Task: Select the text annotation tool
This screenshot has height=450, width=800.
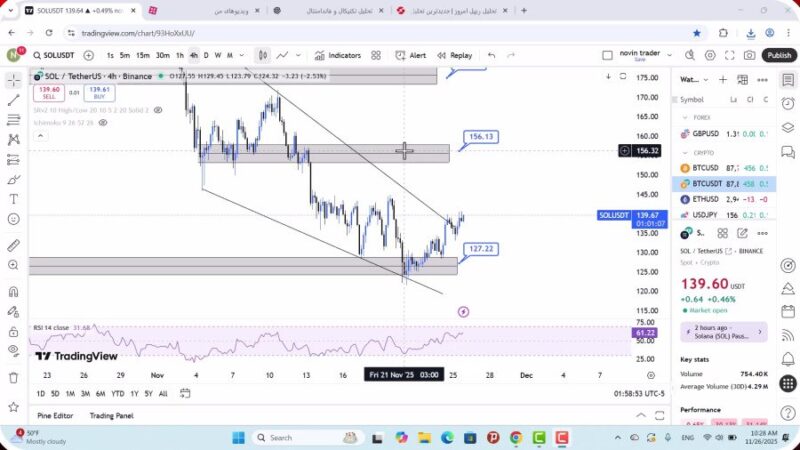Action: [14, 199]
